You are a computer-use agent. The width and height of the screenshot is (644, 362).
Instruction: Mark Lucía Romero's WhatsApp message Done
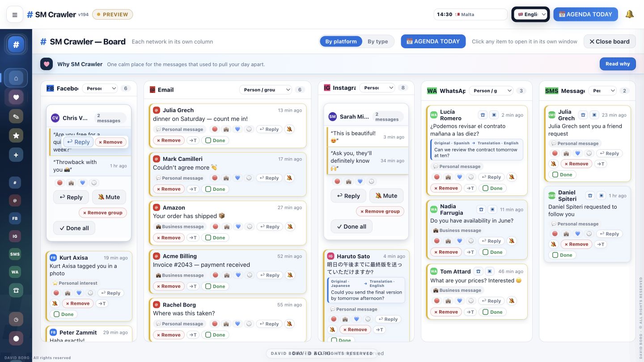[492, 188]
